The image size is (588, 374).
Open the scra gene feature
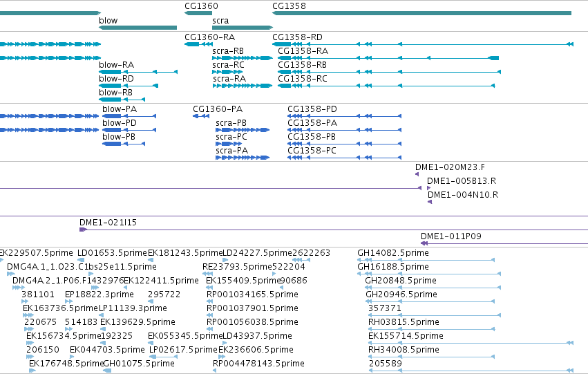pyautogui.click(x=243, y=28)
